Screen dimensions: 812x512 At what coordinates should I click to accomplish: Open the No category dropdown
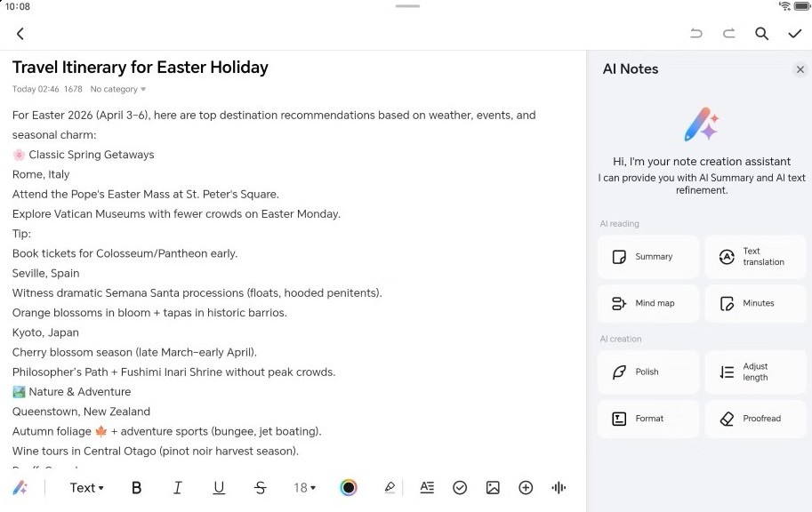coord(118,89)
